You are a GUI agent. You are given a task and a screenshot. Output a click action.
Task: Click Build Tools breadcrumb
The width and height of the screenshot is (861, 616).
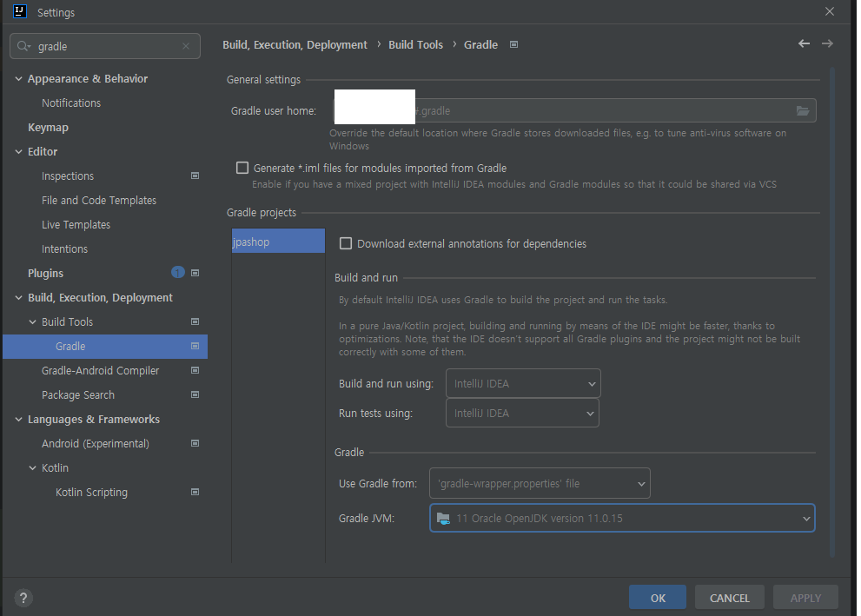pyautogui.click(x=415, y=44)
